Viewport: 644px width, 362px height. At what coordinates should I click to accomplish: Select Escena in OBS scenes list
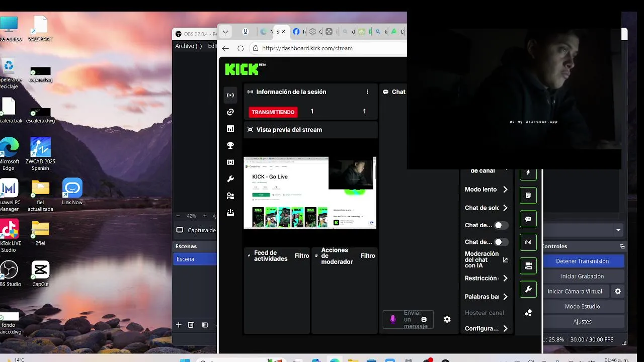pos(195,259)
